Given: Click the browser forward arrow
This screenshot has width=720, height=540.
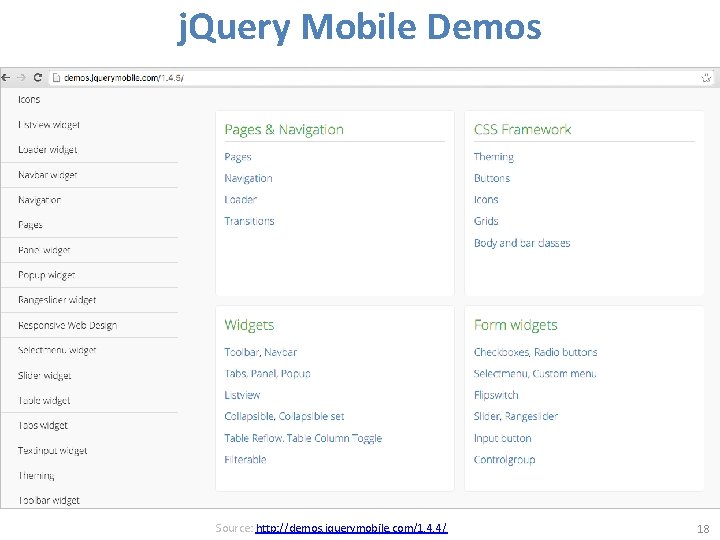Looking at the screenshot, I should (x=22, y=78).
